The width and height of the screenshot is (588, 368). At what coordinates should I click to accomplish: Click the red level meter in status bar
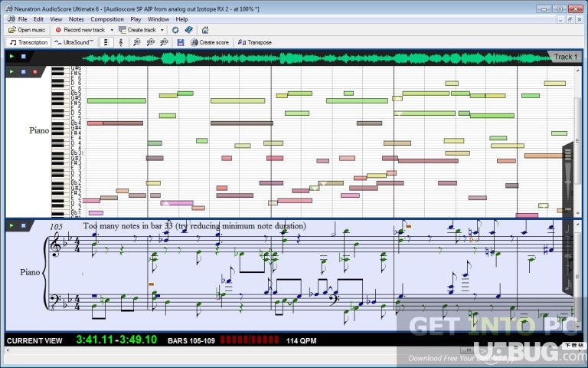(250, 340)
